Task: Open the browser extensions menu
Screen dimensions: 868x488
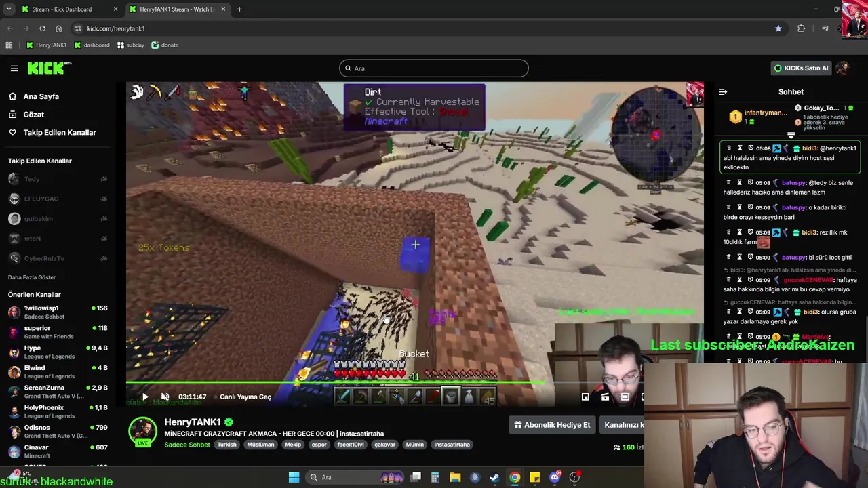Action: coord(802,28)
